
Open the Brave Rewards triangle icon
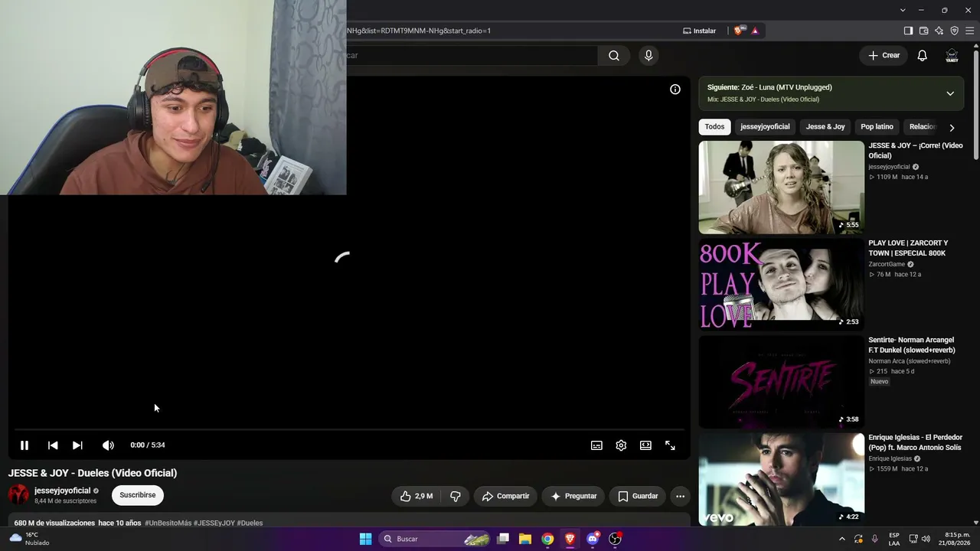click(x=755, y=31)
